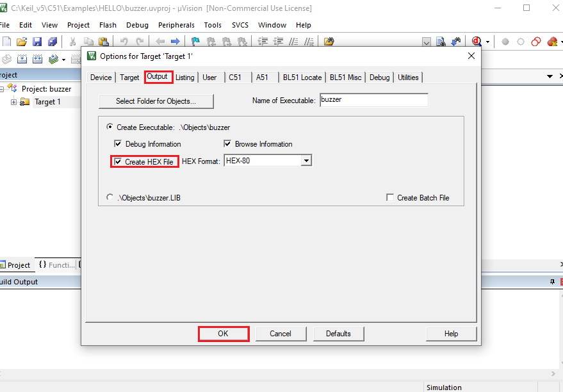Kill all breakpoints using the toolbar icon
The image size is (563, 392).
pos(551,41)
